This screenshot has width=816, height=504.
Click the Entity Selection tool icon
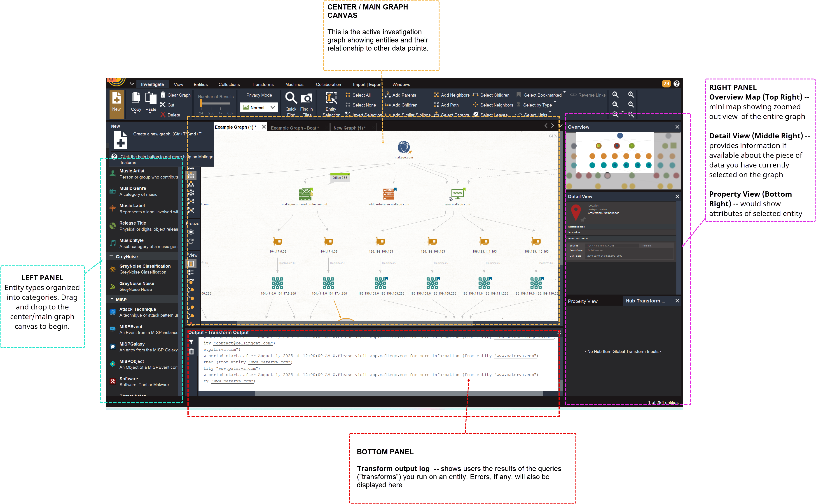331,98
